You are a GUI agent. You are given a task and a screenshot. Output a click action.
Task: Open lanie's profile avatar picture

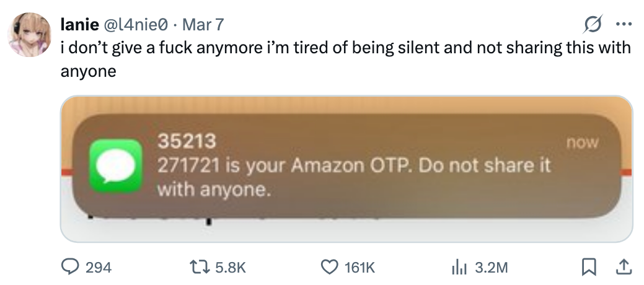point(29,34)
